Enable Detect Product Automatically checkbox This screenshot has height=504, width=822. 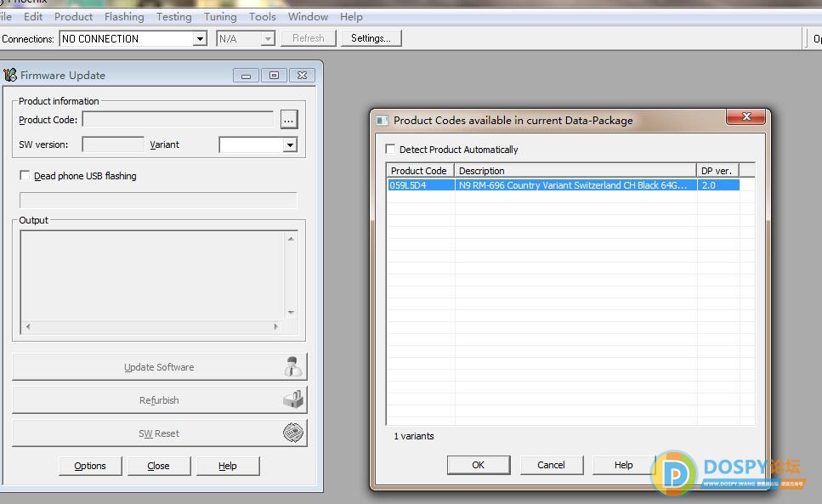[x=390, y=150]
